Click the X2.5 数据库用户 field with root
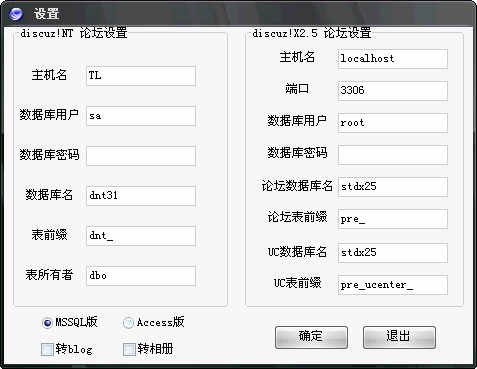This screenshot has height=369, width=477. click(393, 123)
